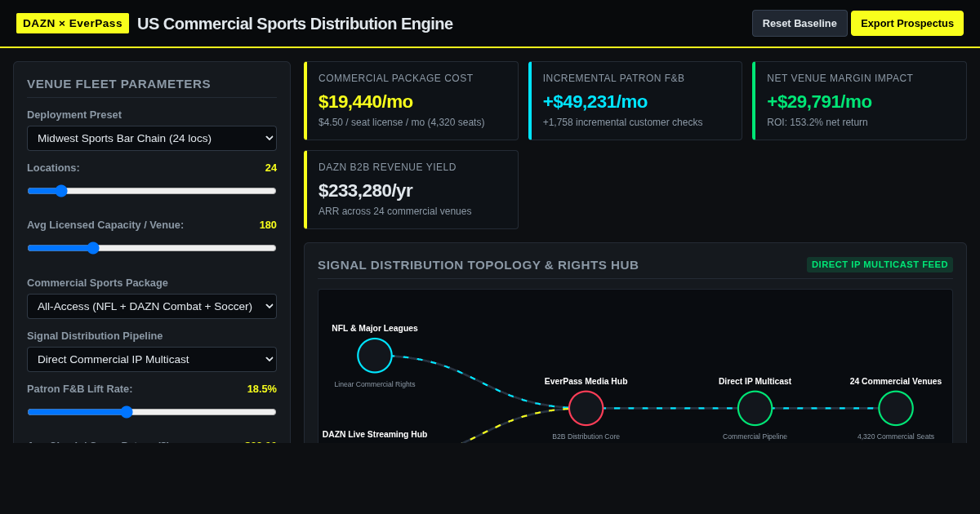Click the Incremental Patron F&B card

(x=635, y=101)
